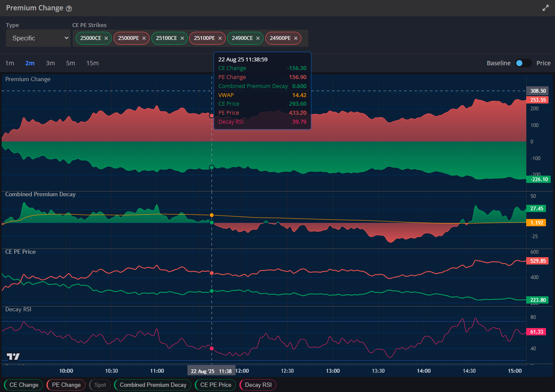Viewport: 555px width, 392px height.
Task: Toggle PE Change series visibility
Action: point(66,385)
